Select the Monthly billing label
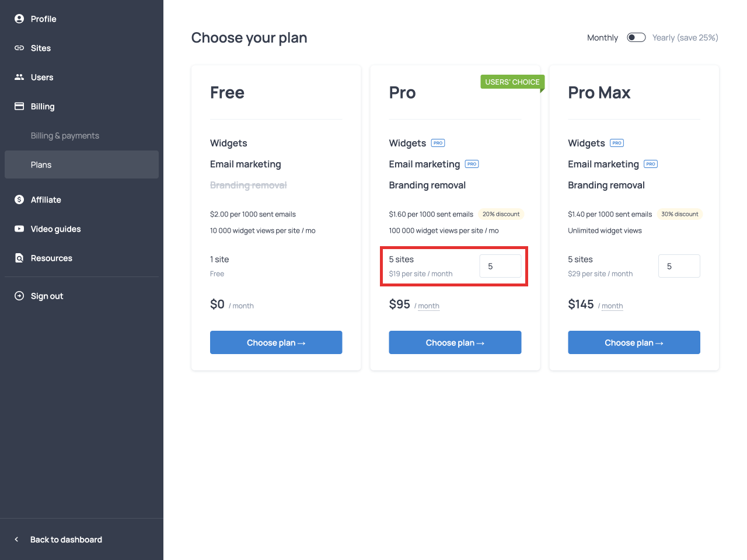This screenshot has width=747, height=560. point(602,38)
